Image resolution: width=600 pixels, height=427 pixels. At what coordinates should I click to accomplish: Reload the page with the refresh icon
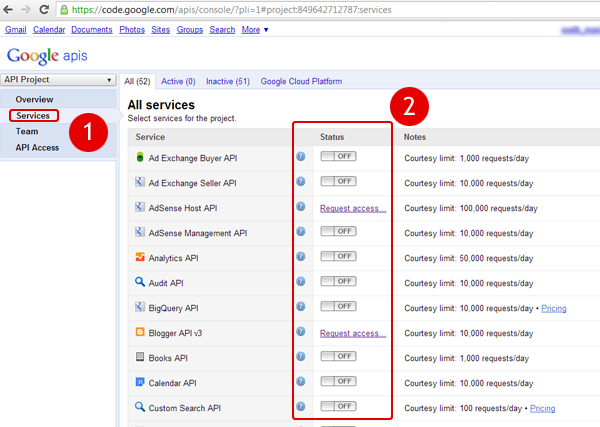pos(44,10)
